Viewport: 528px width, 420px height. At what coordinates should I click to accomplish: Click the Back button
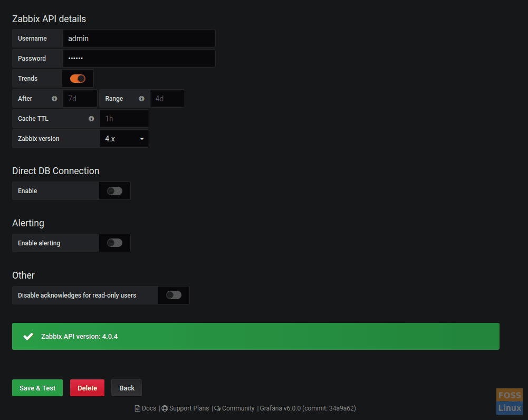click(127, 388)
